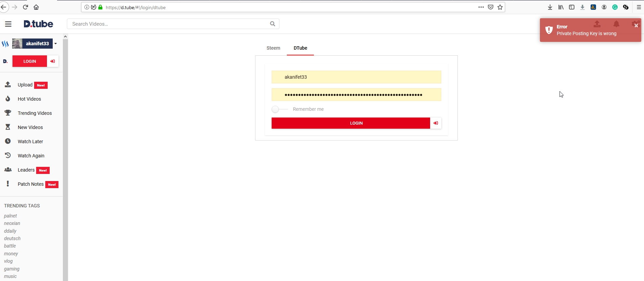Open the hamburger sidebar menu
The width and height of the screenshot is (644, 281).
8,24
